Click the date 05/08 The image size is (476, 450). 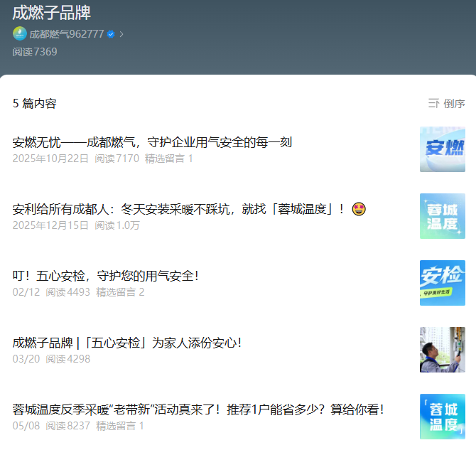pos(26,426)
